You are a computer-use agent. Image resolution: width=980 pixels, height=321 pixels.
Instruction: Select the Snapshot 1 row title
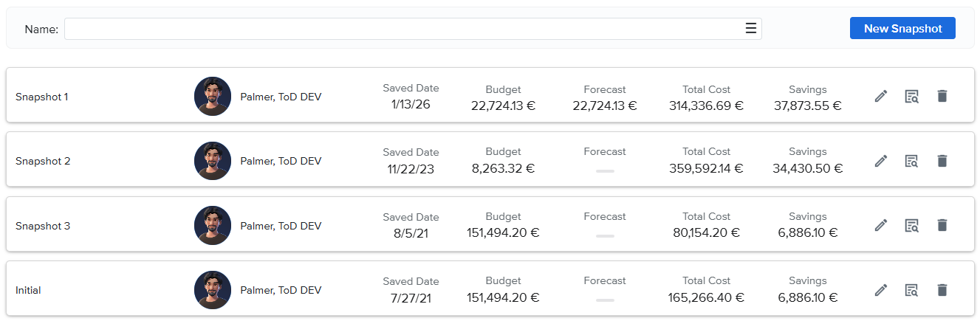pos(42,97)
